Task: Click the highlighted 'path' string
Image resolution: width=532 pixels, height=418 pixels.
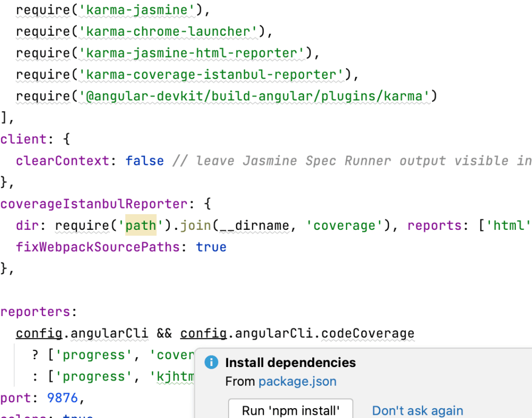Action: [141, 226]
